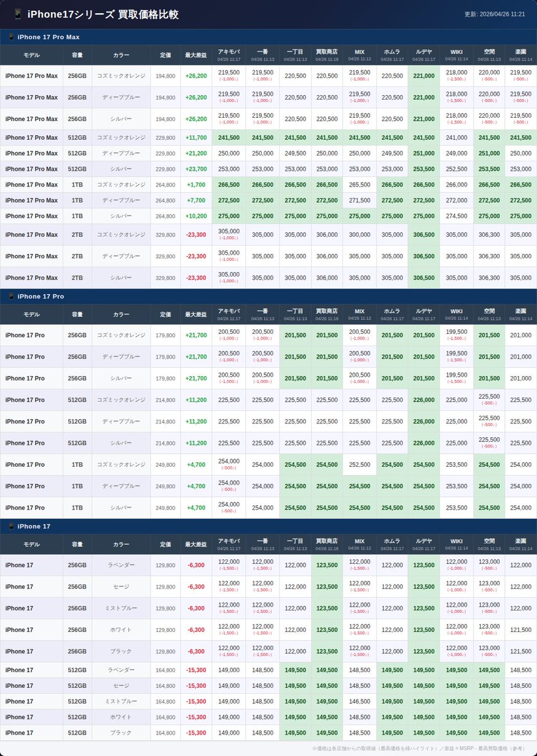
Task: Click the +23,700 profit for Pro Max 512GB シルバー
Action: point(196,169)
